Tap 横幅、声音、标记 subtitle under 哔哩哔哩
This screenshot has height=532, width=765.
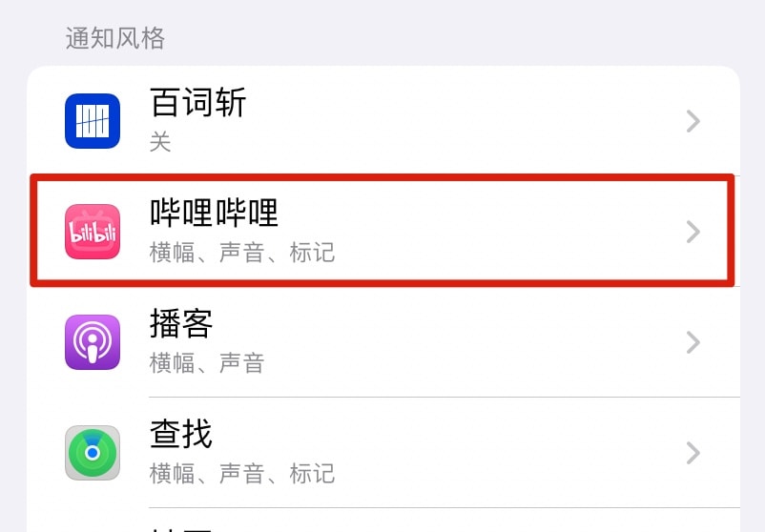click(x=242, y=254)
